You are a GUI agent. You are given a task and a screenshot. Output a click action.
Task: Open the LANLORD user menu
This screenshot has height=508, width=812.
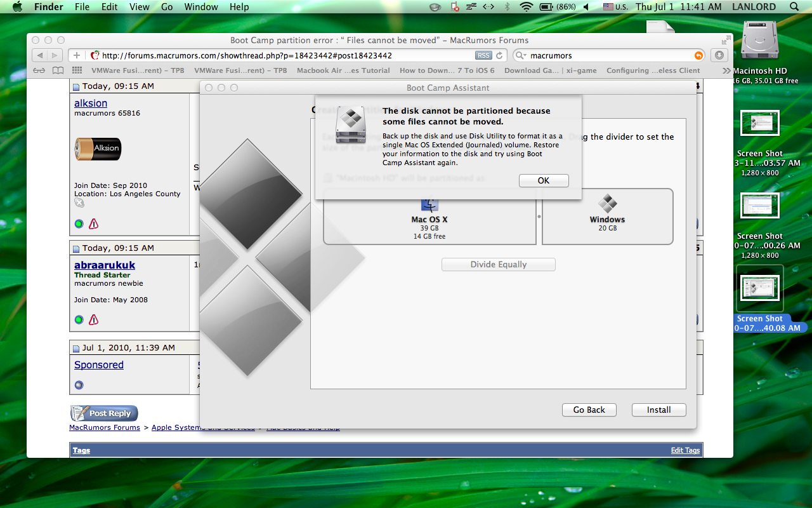coord(754,7)
